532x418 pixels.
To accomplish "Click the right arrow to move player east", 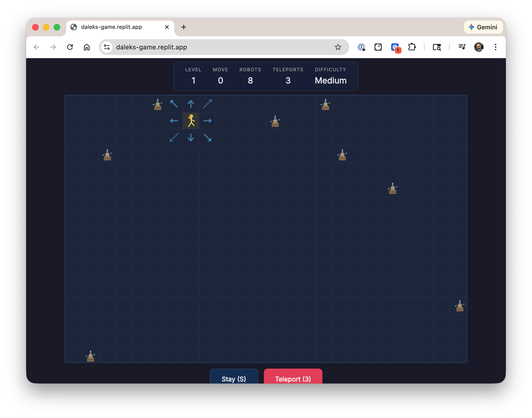I will pos(207,120).
